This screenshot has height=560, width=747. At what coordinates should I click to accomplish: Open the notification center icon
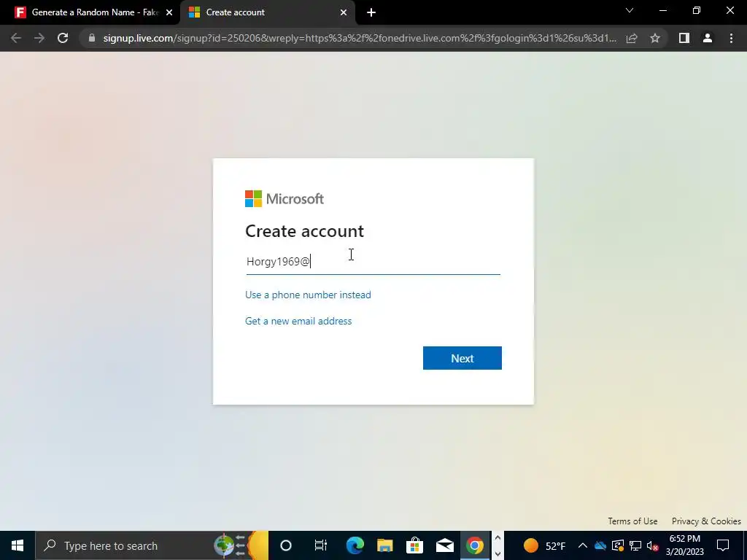click(x=723, y=545)
